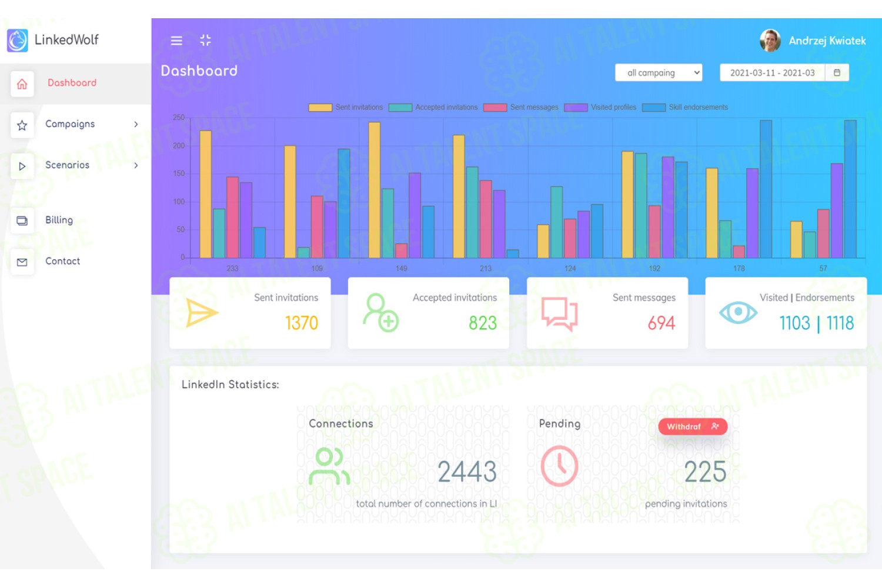Click the Sent messages chat bubbles icon

(559, 314)
